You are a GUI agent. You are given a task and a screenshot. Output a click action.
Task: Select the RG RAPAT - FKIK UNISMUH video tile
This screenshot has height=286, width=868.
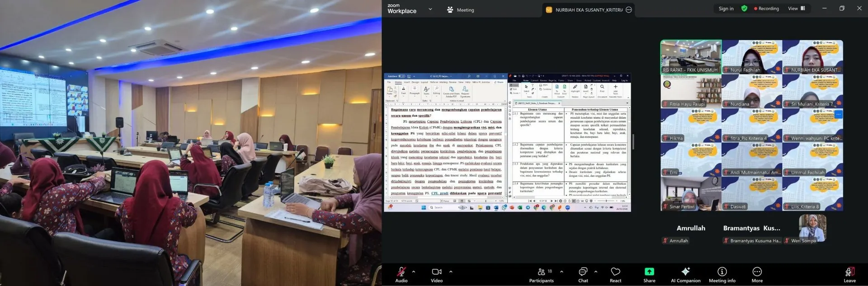tap(691, 57)
